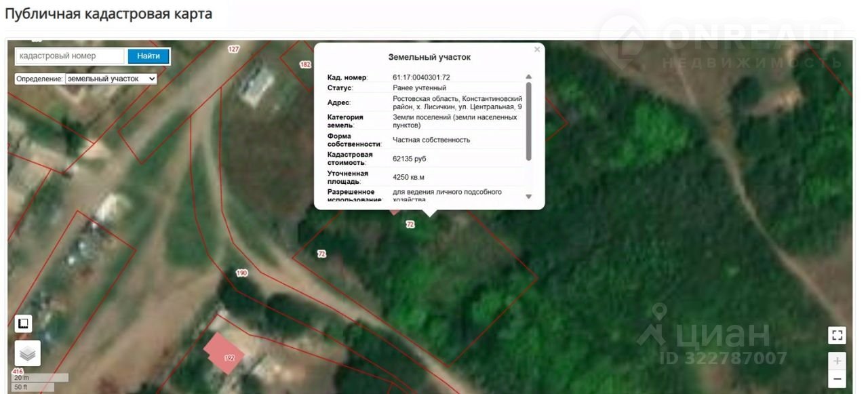Click the popup scroll up arrow
The height and width of the screenshot is (394, 868).
[529, 77]
